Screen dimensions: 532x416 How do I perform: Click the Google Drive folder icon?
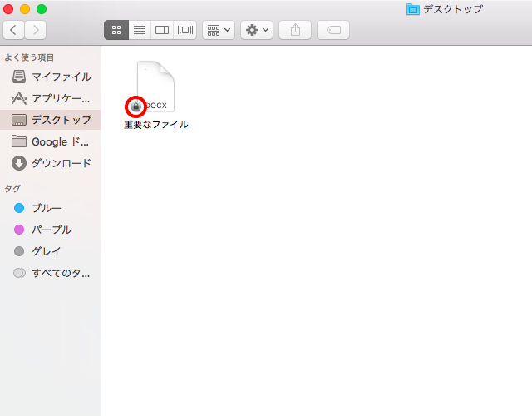point(19,141)
